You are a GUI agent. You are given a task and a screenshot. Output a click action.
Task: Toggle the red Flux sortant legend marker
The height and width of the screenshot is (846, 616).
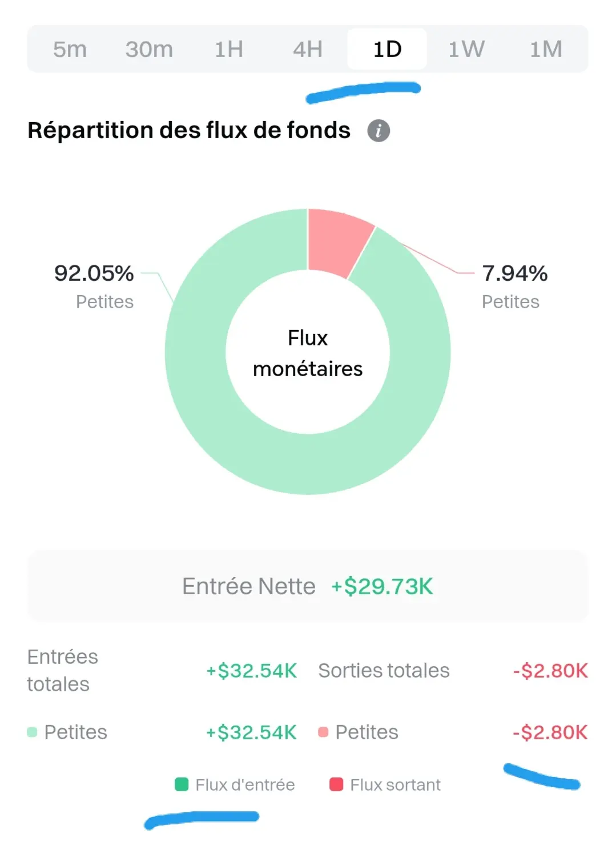pyautogui.click(x=336, y=784)
